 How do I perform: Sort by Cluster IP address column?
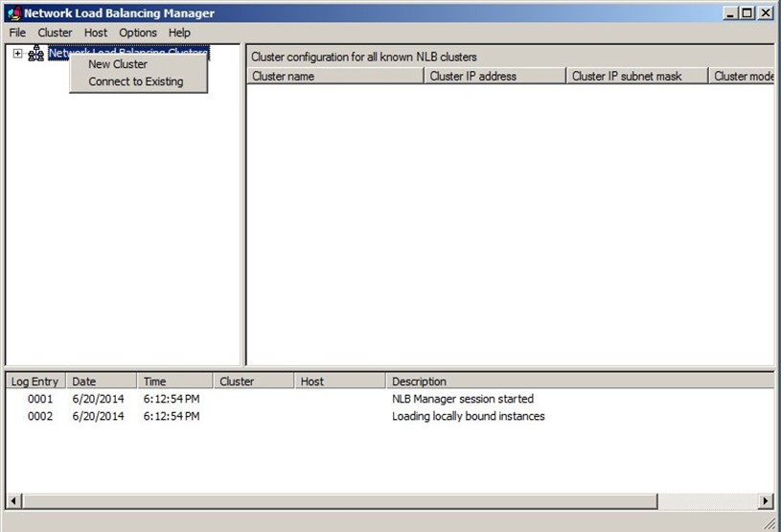pyautogui.click(x=495, y=77)
